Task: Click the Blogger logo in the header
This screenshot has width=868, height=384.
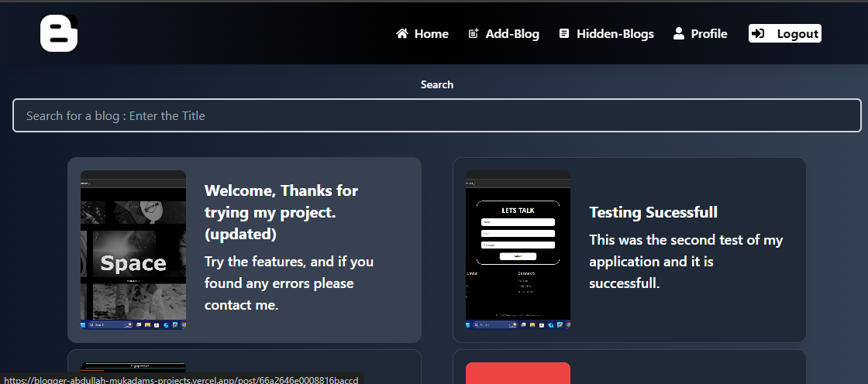Action: coord(59,33)
